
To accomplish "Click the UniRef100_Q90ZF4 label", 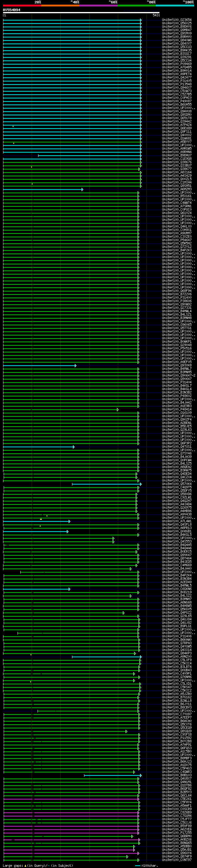I will point(176,420).
